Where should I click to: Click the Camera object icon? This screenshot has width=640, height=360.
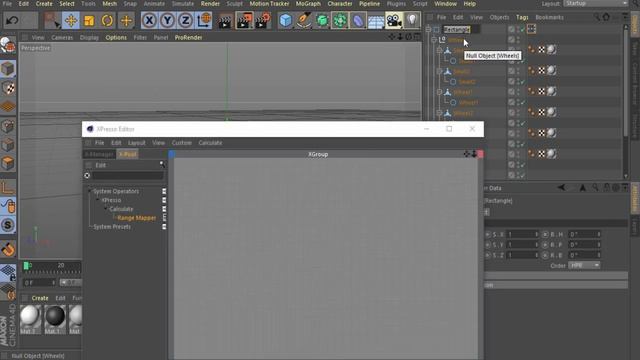pos(394,20)
